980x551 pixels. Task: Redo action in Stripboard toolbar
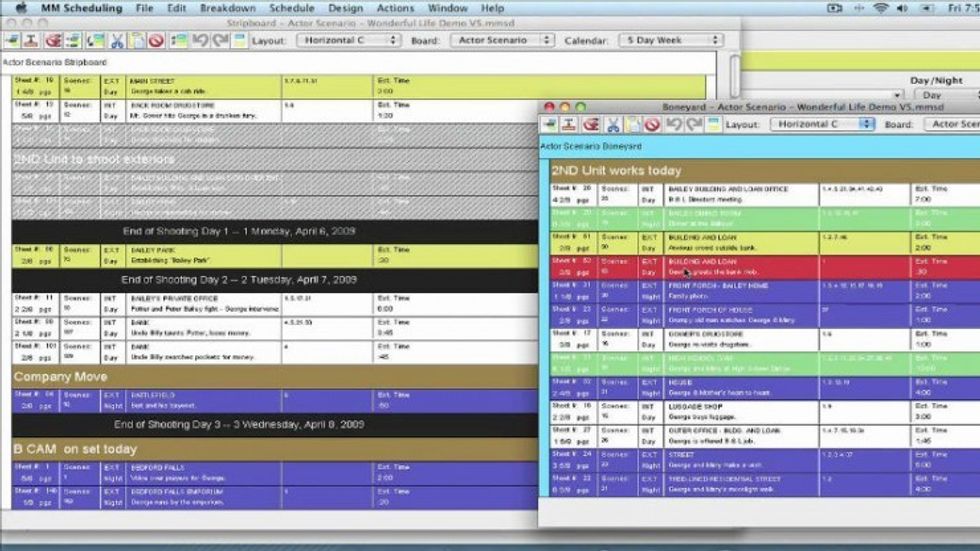pyautogui.click(x=220, y=41)
